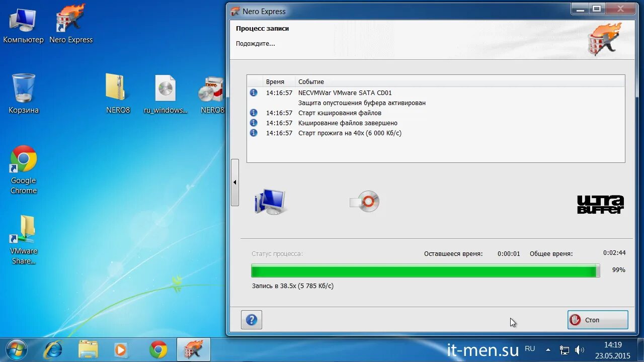Select the VMware Shared Folders shortcut
The width and height of the screenshot is (644, 362).
pos(23,240)
